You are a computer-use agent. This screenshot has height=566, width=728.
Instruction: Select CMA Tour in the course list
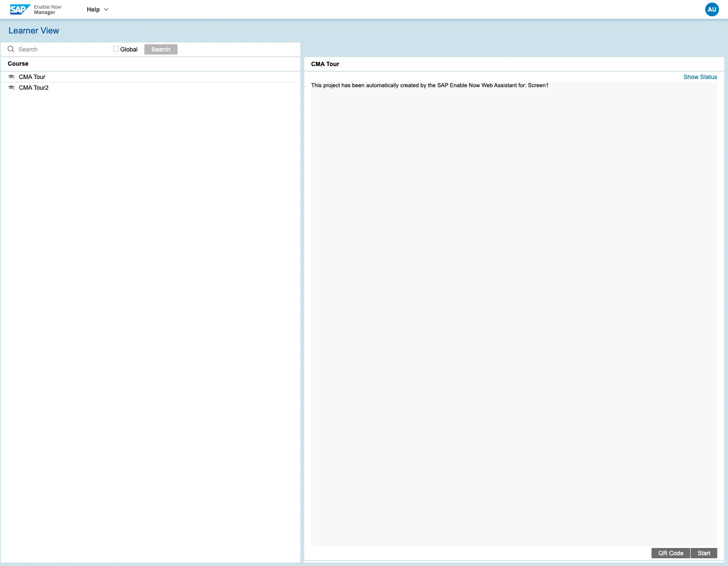click(x=32, y=77)
